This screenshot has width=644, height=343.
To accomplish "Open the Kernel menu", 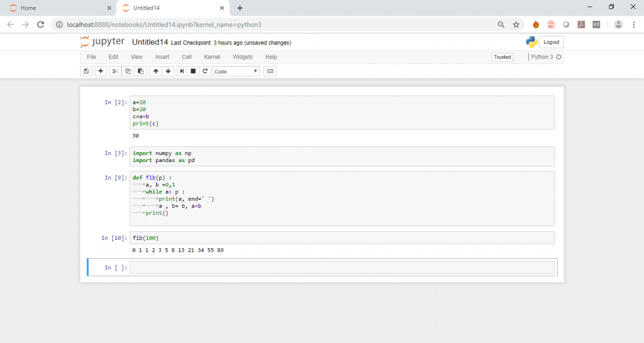I will pos(212,57).
